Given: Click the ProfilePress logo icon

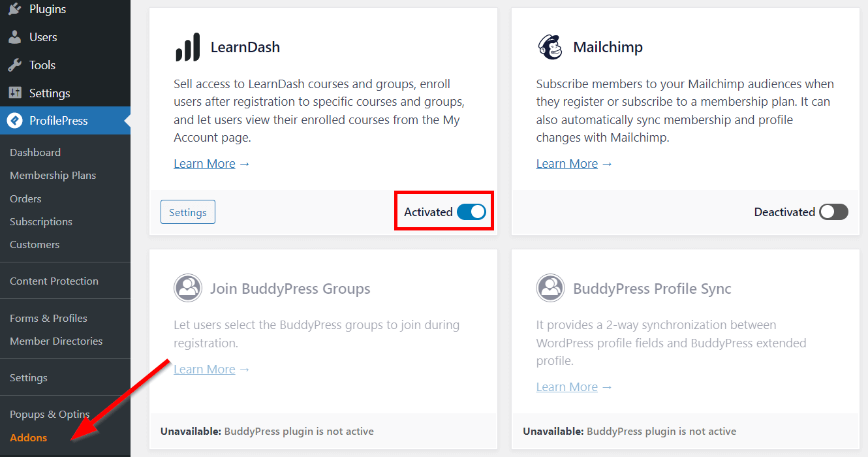Looking at the screenshot, I should [14, 121].
